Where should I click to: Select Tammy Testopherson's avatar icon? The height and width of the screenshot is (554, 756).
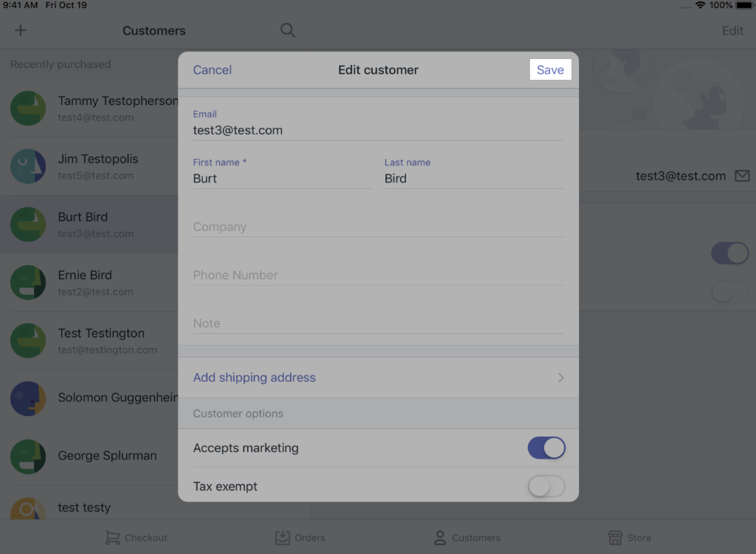pos(28,108)
